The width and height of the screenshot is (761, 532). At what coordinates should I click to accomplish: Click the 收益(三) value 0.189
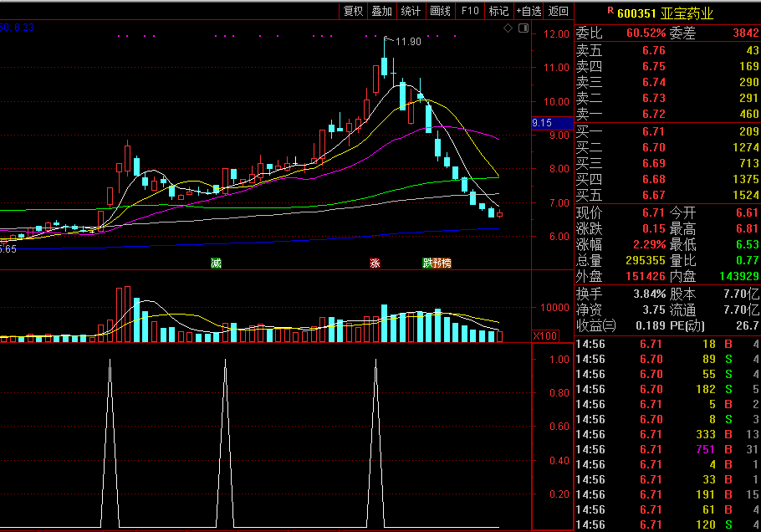[x=651, y=325]
